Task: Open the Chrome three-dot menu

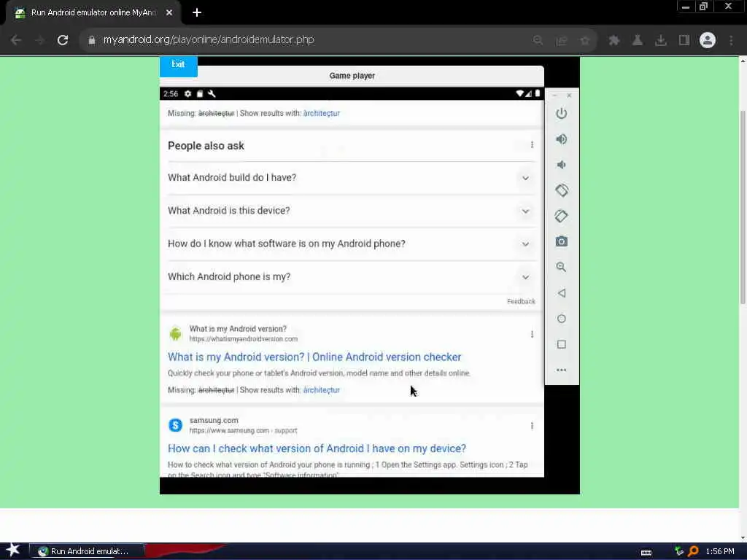Action: pyautogui.click(x=731, y=40)
